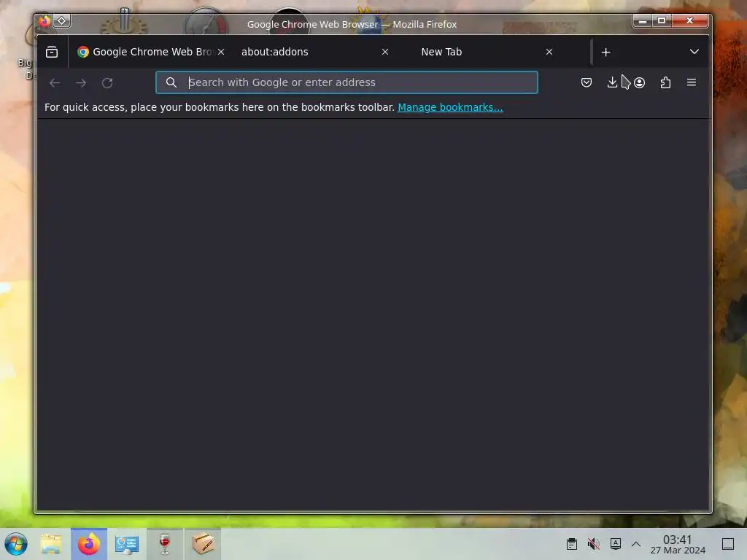The height and width of the screenshot is (560, 747).
Task: Select Firefox in the taskbar
Action: click(x=89, y=544)
